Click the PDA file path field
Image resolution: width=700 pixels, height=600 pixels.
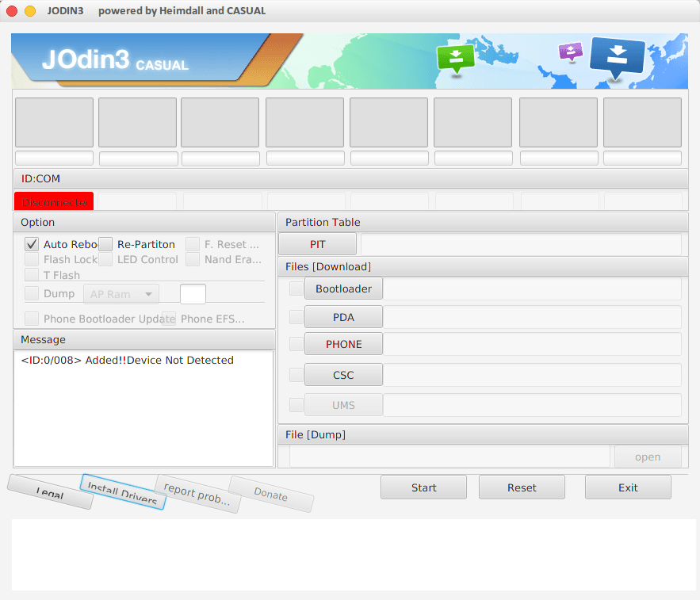[x=532, y=317]
